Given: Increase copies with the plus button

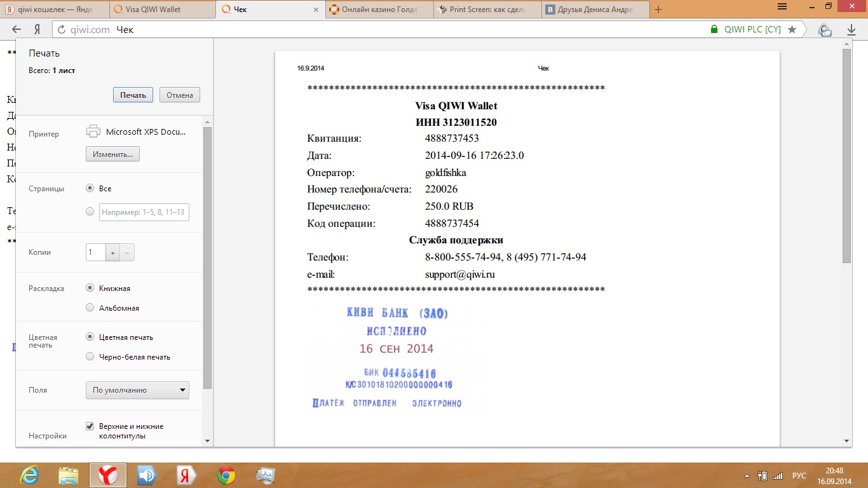Looking at the screenshot, I should [x=112, y=252].
